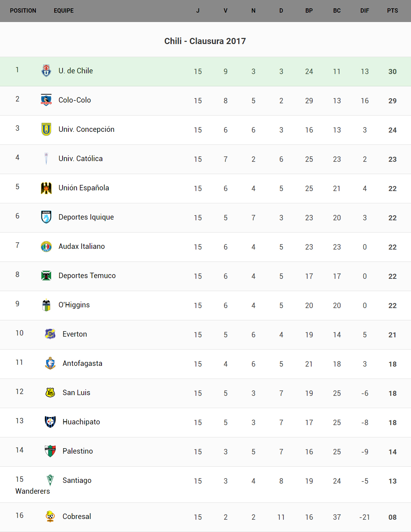Click the Unión Española club badge
The image size is (411, 532).
pyautogui.click(x=46, y=188)
